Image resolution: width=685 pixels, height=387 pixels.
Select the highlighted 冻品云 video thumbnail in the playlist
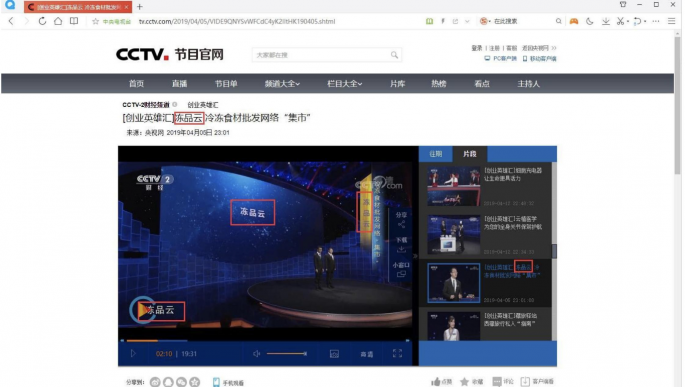click(x=453, y=283)
